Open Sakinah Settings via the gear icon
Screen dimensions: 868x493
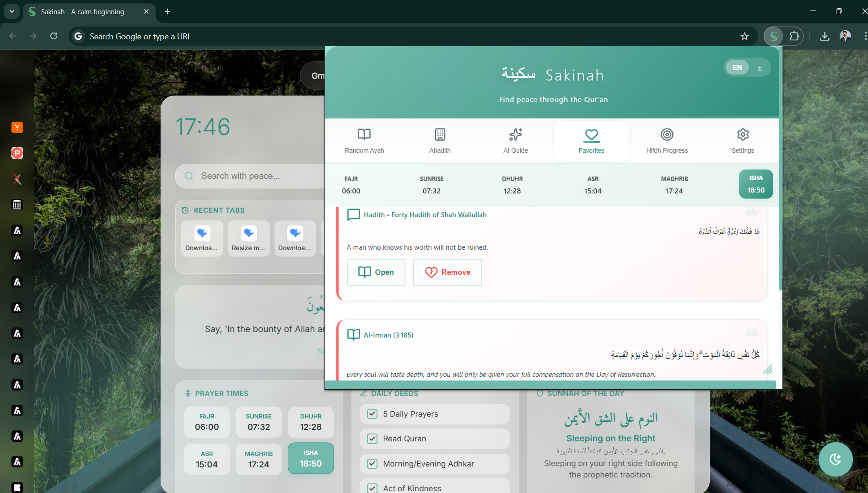[742, 140]
